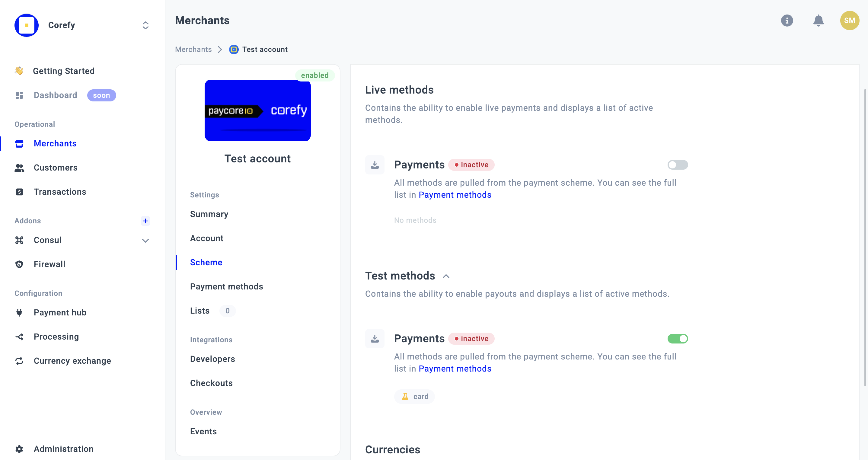Click Merchants breadcrumb link
This screenshot has height=460, width=868.
click(x=193, y=50)
